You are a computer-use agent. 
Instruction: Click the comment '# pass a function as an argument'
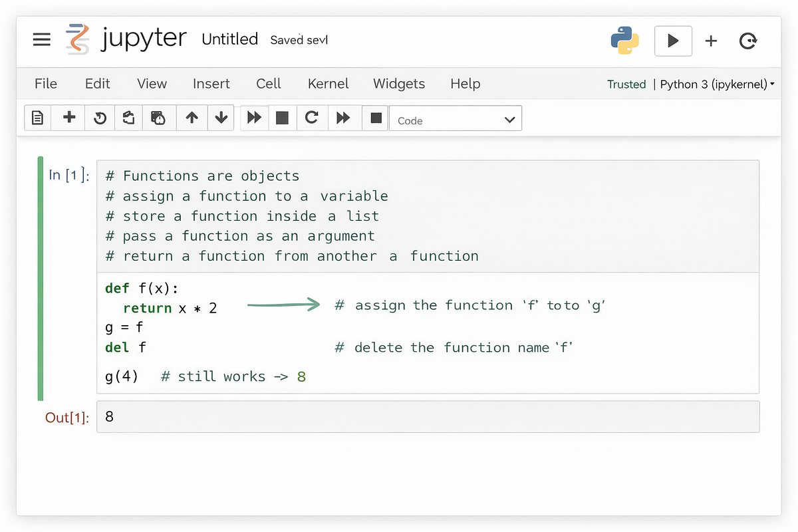click(240, 236)
